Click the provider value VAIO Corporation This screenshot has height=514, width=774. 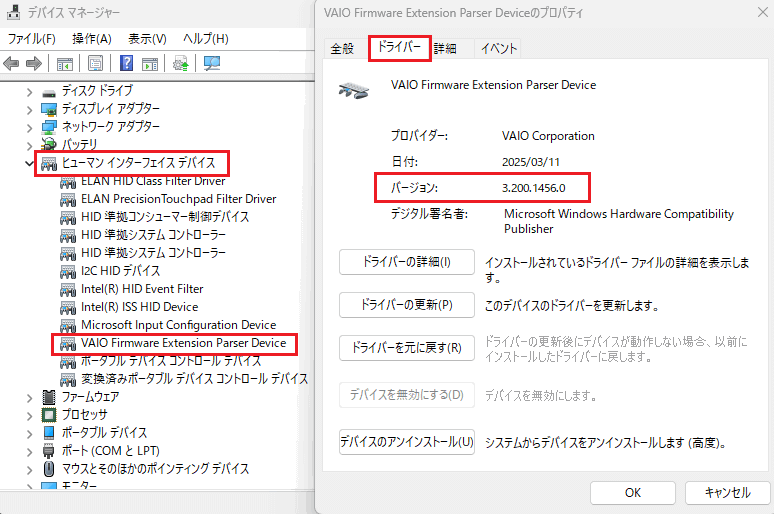(548, 136)
